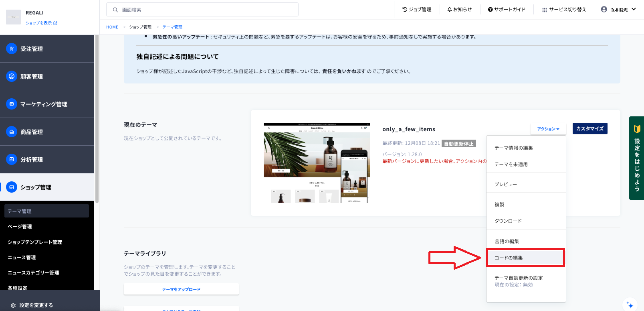Open the 顧客管理 person icon

coord(12,76)
